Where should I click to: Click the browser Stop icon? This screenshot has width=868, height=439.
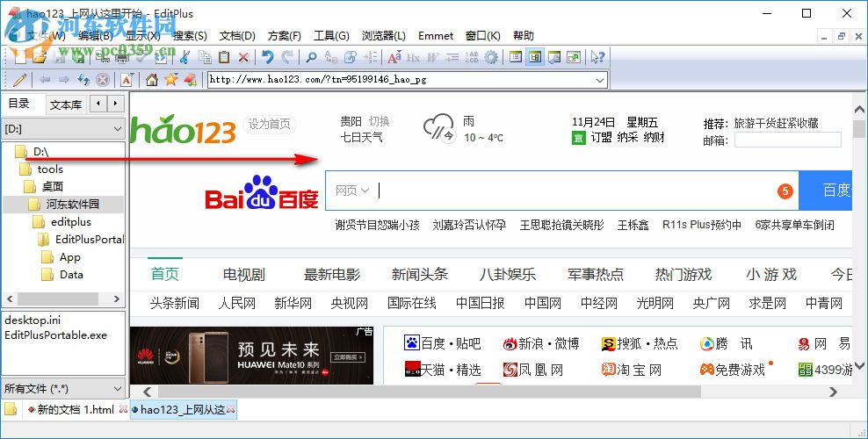103,80
